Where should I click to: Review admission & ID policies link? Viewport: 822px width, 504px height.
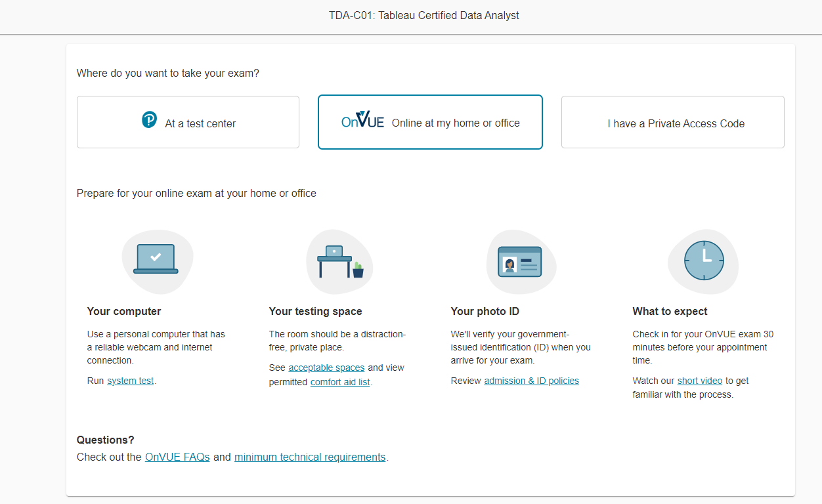531,381
